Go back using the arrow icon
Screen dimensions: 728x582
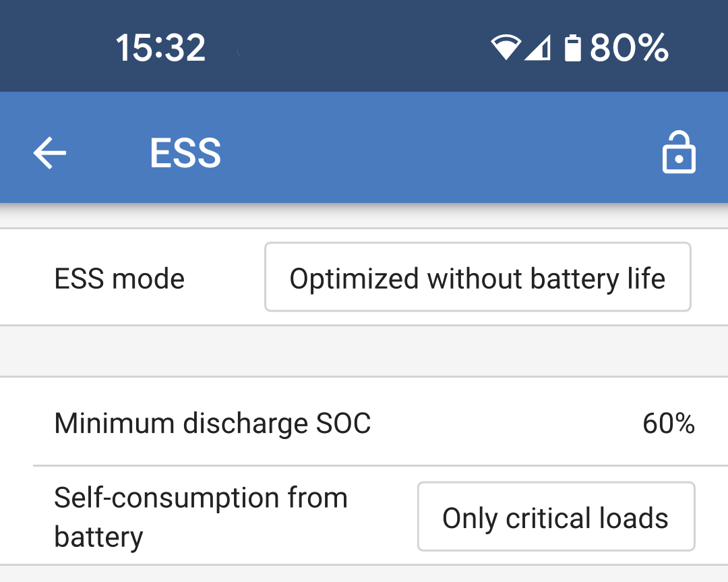(x=50, y=154)
